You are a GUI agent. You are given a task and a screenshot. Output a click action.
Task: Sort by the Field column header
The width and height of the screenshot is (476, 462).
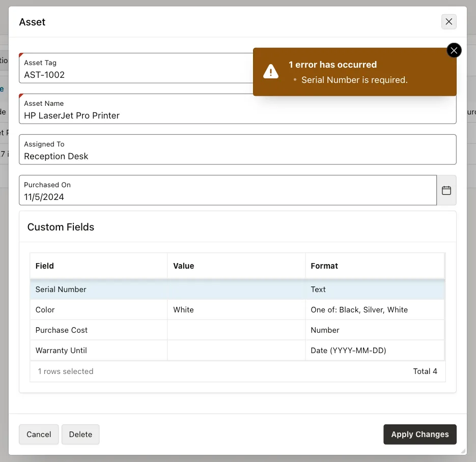pyautogui.click(x=99, y=266)
